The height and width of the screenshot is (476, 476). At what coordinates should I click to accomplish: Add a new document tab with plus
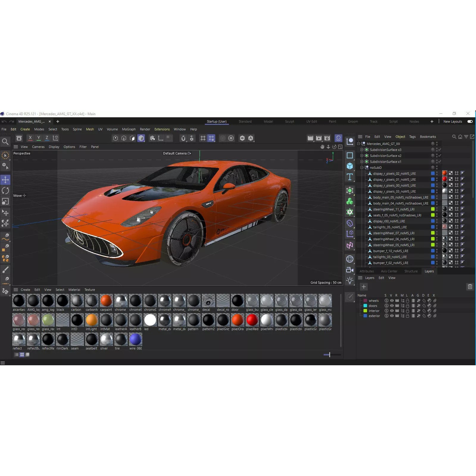(x=58, y=121)
